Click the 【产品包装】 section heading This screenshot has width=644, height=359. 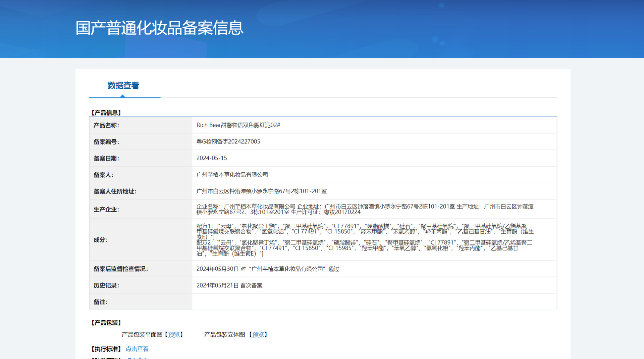106,322
